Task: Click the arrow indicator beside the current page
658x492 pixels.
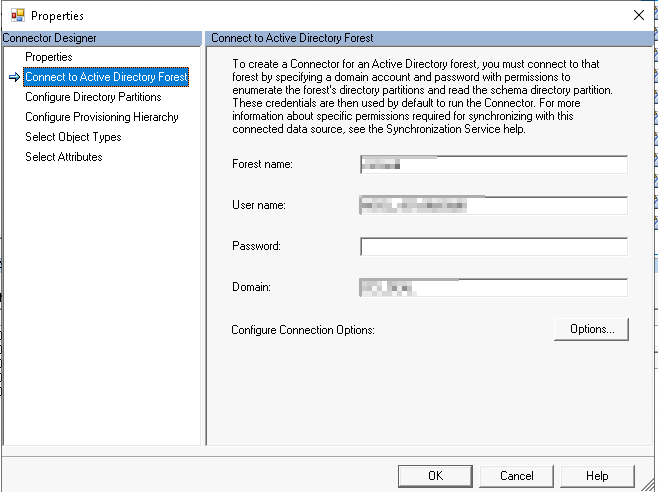Action: point(13,78)
